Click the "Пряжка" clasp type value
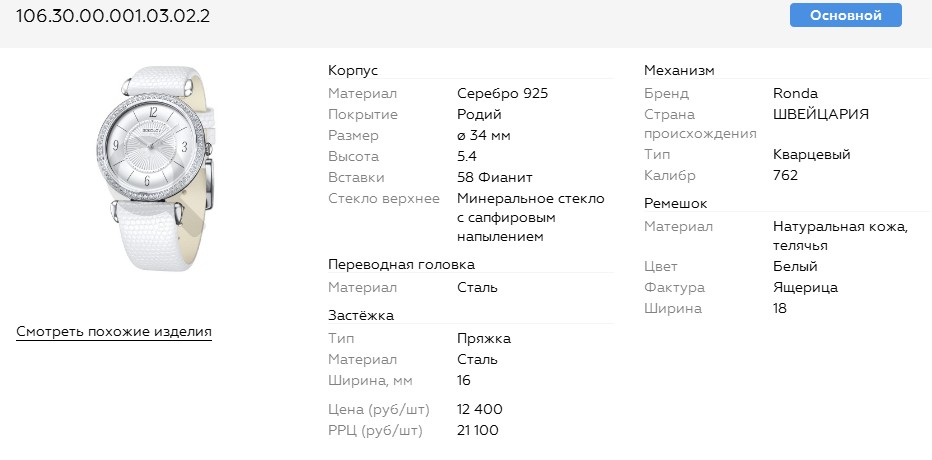The image size is (932, 460). 484,338
